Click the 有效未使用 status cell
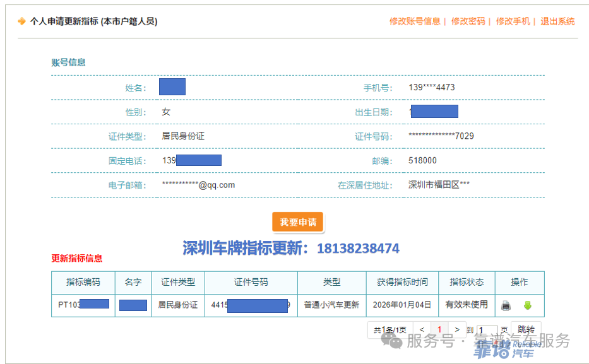The image size is (589, 364). click(467, 305)
